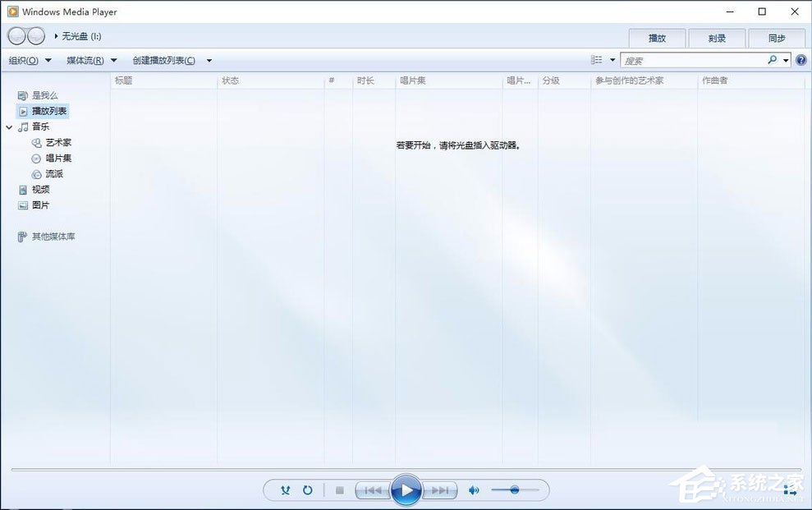The width and height of the screenshot is (812, 510).
Task: Open the help icon beside the search box
Action: tap(801, 59)
